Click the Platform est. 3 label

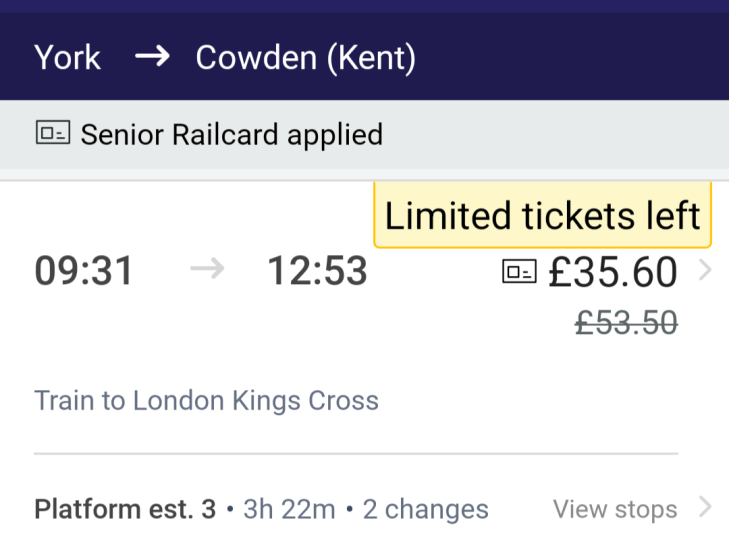125,509
